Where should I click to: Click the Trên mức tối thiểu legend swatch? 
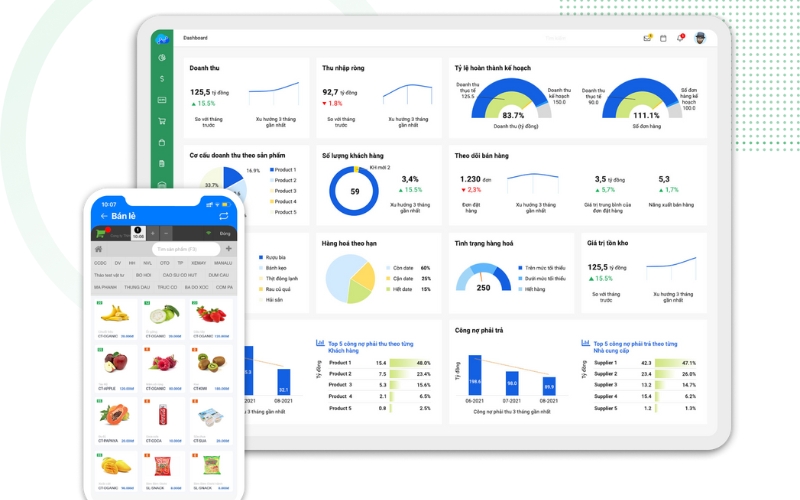(x=520, y=268)
